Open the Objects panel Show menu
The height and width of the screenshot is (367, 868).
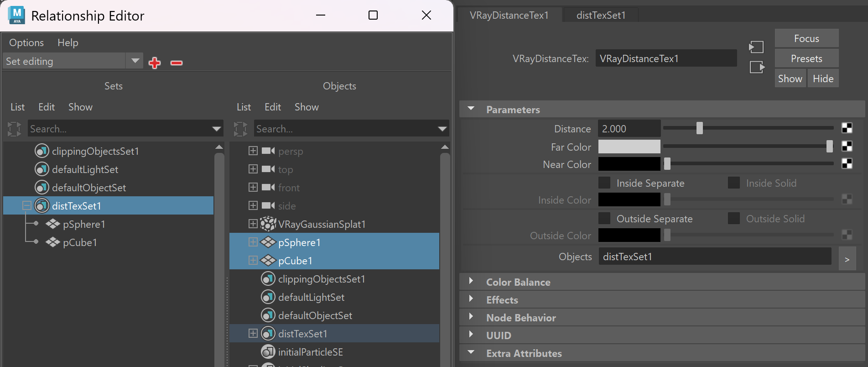[307, 107]
